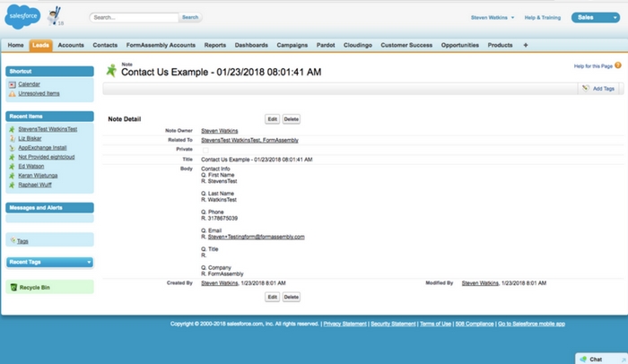Open the Unresolved Items link
Viewport: 628px width, 364px height.
point(39,94)
